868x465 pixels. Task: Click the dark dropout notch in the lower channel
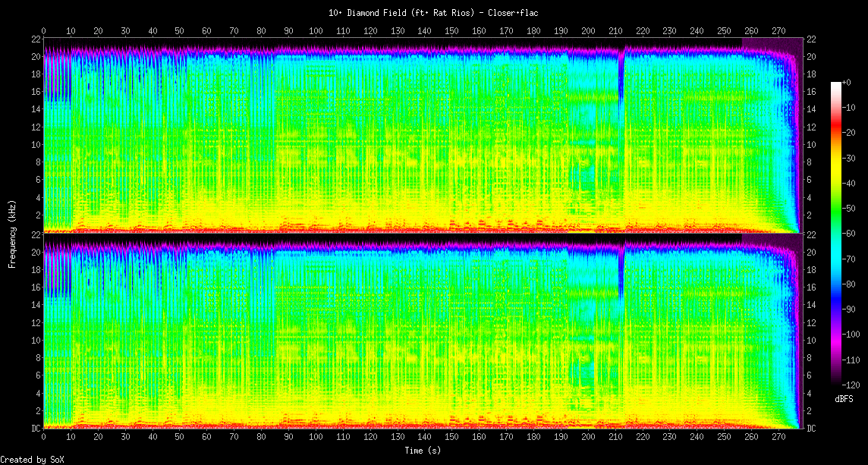(621, 272)
